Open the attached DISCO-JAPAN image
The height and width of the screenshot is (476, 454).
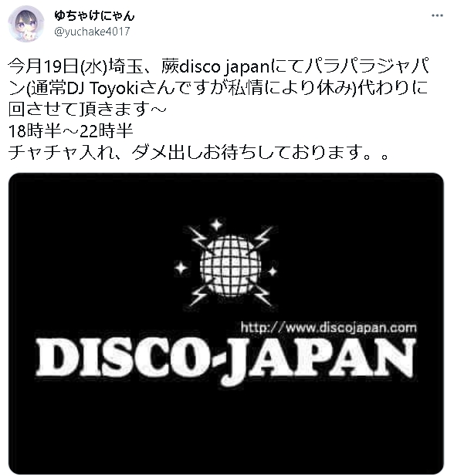coord(226,323)
